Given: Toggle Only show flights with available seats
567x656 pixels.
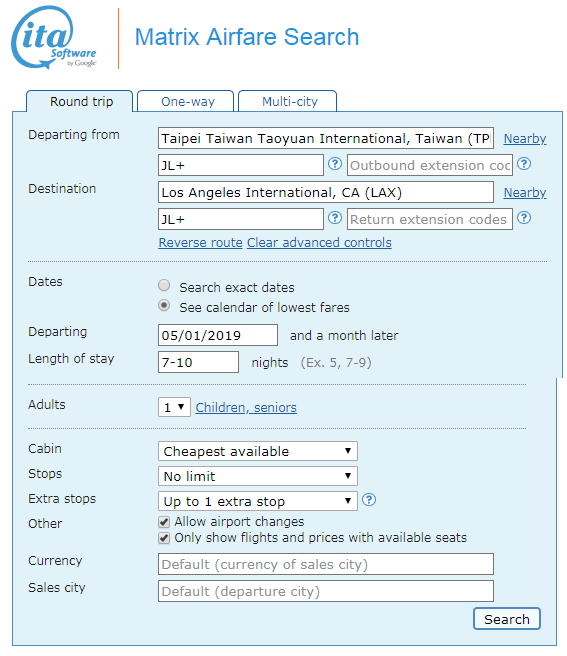Looking at the screenshot, I should point(164,538).
